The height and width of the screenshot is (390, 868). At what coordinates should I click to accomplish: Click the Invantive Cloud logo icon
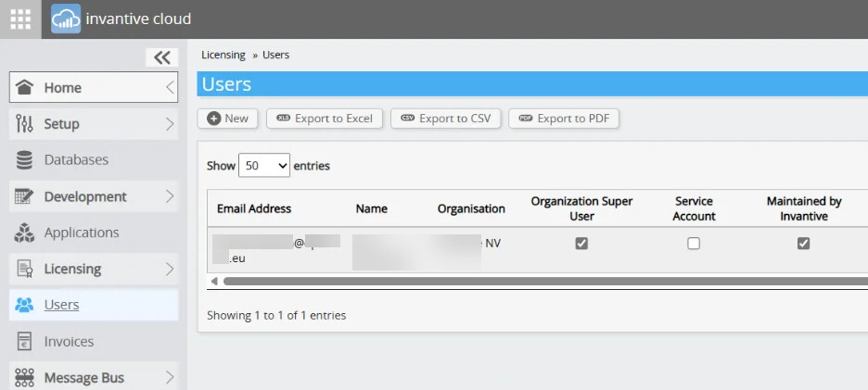click(x=66, y=19)
